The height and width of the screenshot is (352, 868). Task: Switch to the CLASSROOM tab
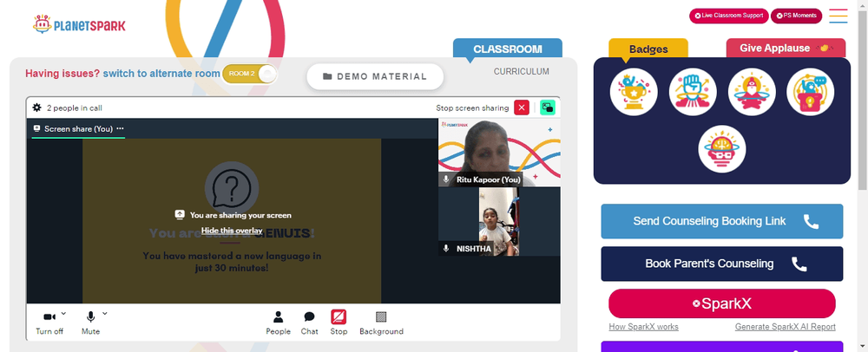pos(508,49)
